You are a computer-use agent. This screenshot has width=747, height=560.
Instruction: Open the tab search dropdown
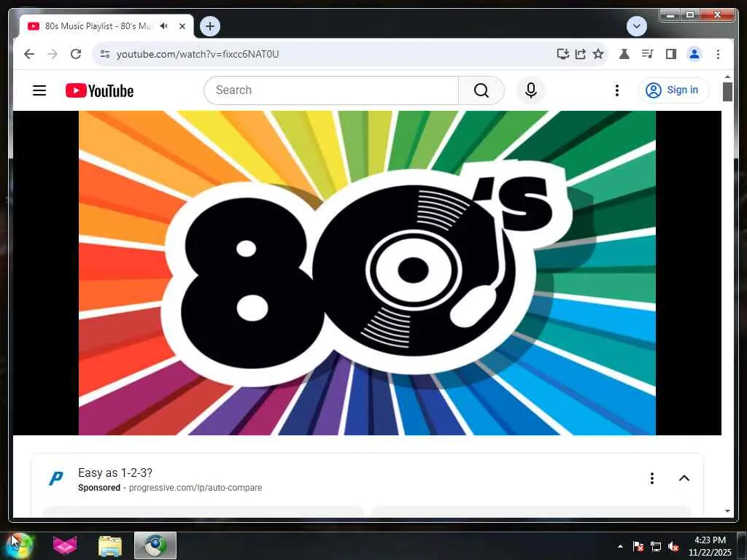636,26
